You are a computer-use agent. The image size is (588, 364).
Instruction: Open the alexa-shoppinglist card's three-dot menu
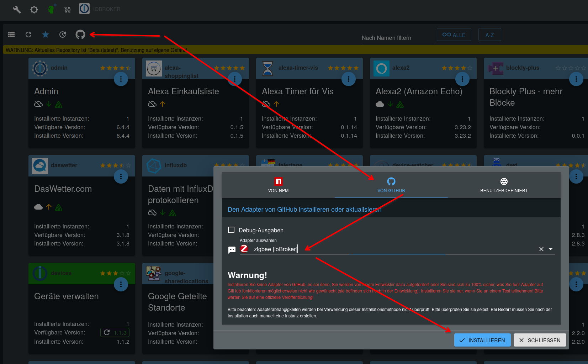point(235,79)
